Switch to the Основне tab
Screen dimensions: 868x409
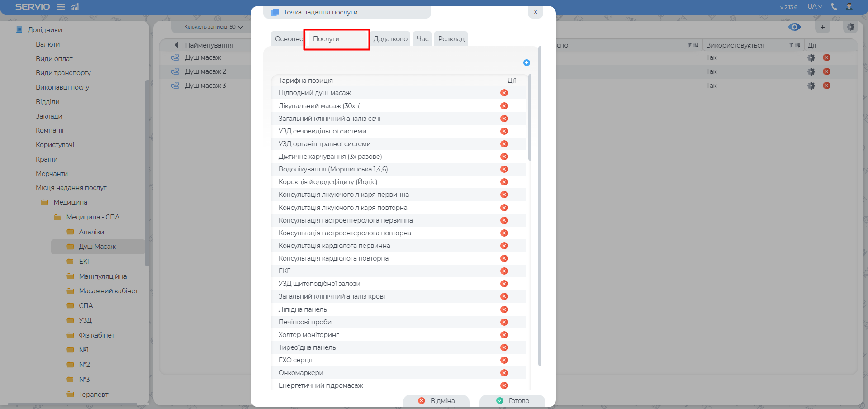(288, 39)
